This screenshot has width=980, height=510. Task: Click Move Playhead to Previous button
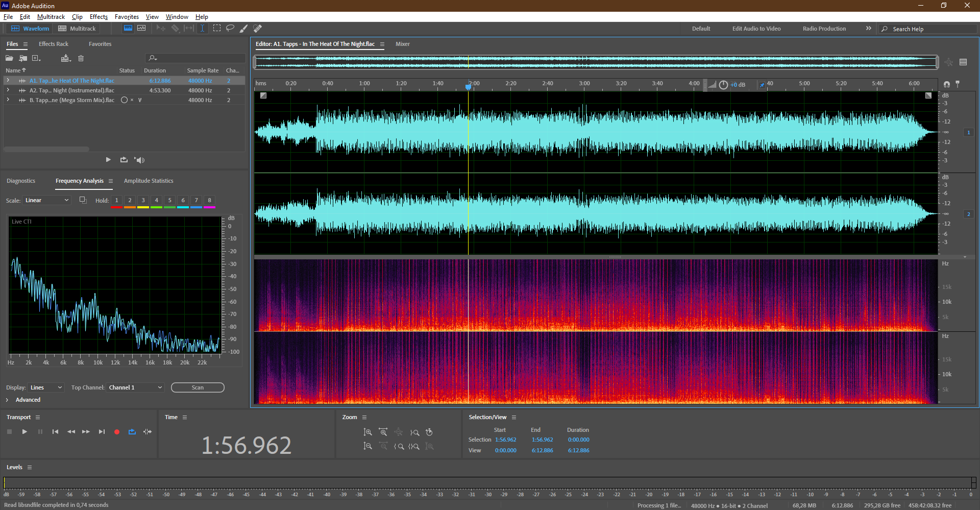pos(55,432)
